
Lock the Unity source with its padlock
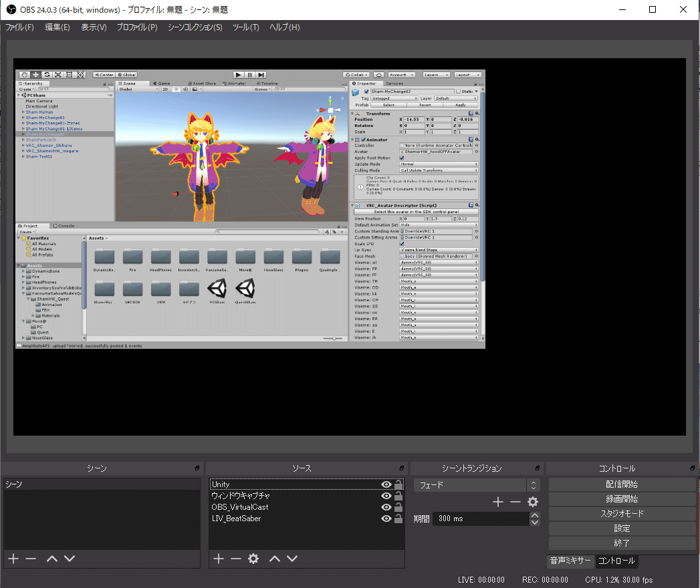click(398, 484)
